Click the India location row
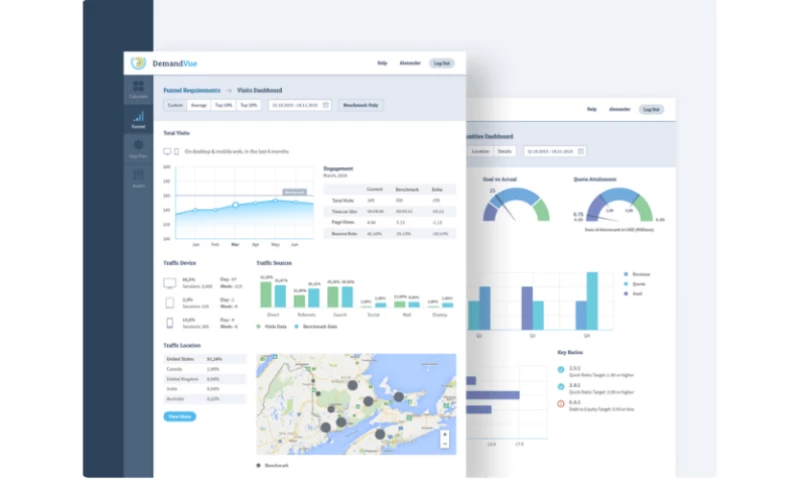The image size is (800, 480). (205, 389)
